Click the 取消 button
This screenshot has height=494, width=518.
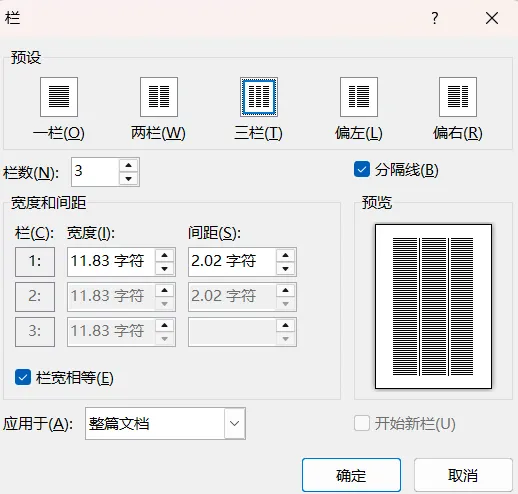click(x=463, y=475)
